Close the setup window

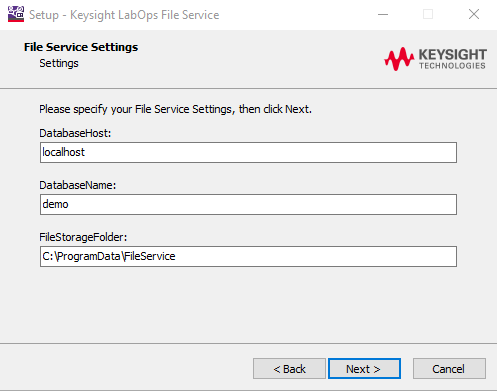474,15
